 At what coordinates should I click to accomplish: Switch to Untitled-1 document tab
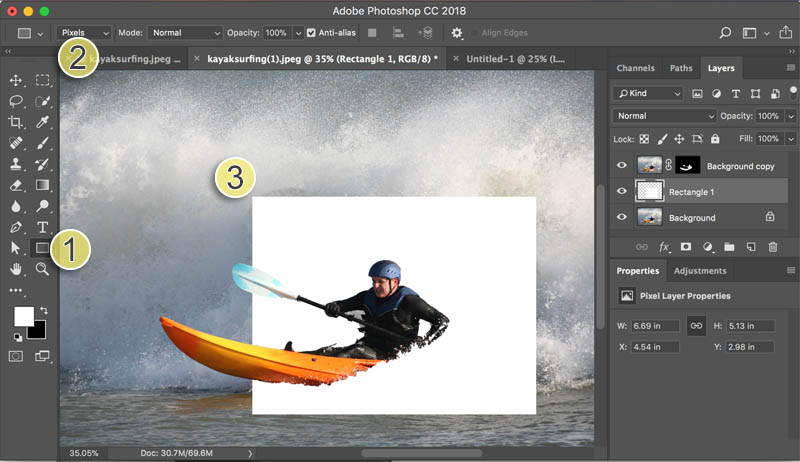click(x=515, y=59)
